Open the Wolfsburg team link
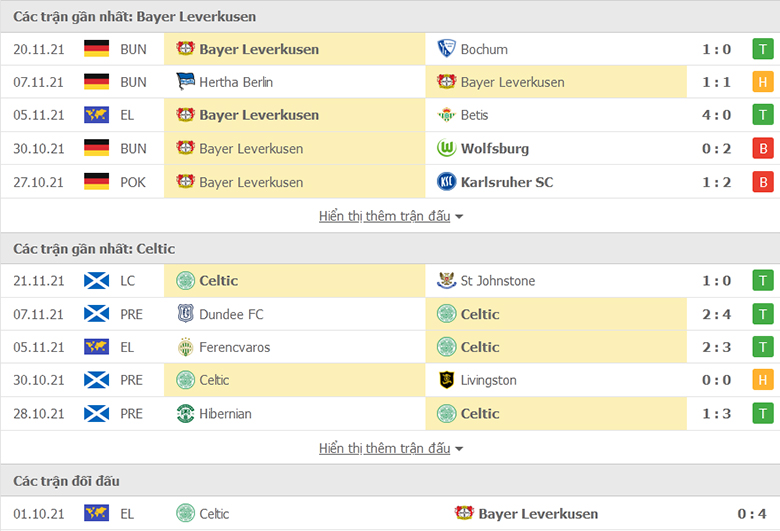Screen dimensions: 780x531 tap(494, 148)
